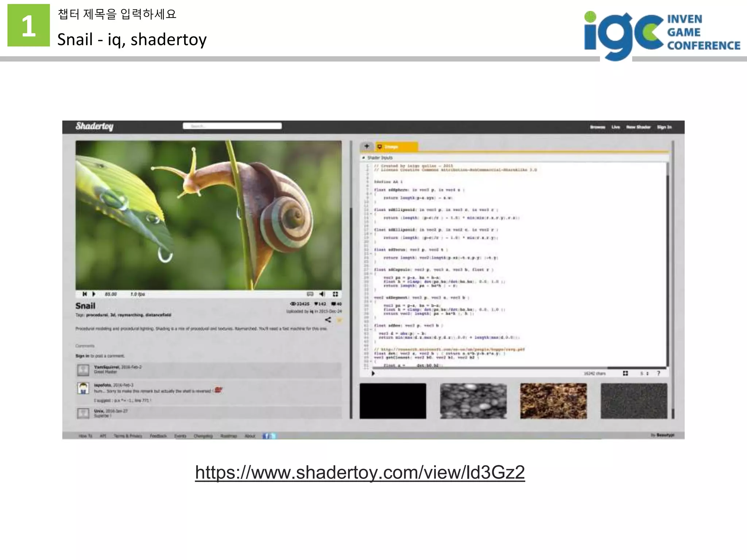The image size is (747, 560).
Task: Click the Shadertoy logo
Action: click(x=94, y=127)
